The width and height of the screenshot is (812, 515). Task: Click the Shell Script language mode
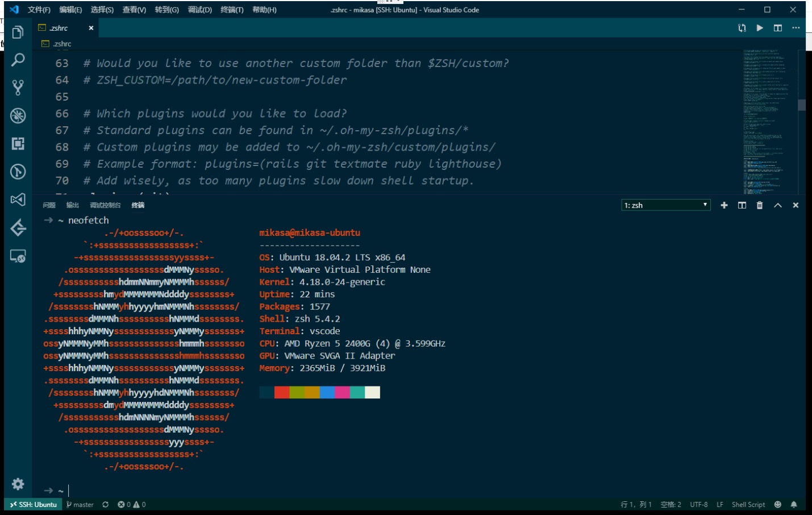(748, 505)
